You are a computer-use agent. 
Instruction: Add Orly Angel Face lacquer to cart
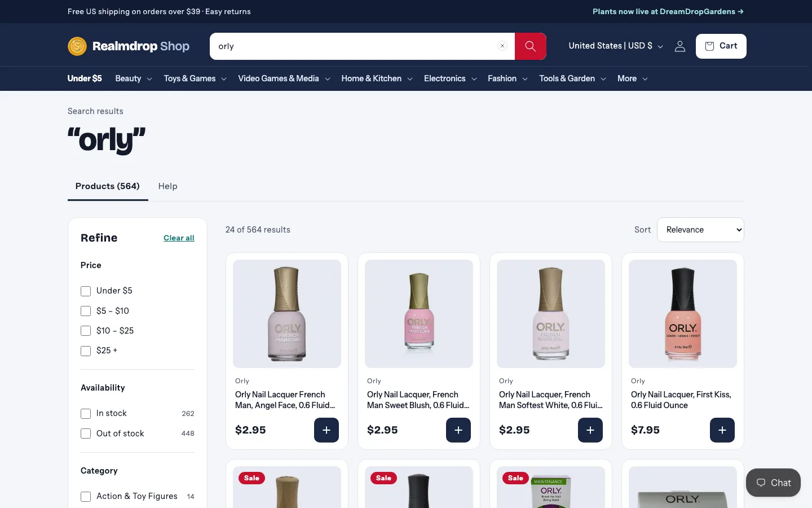[x=326, y=430]
